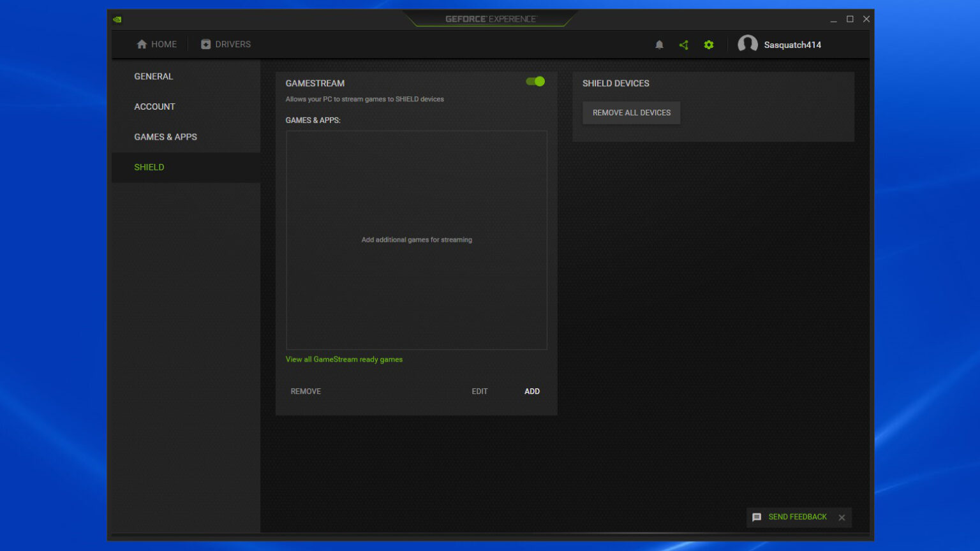
Task: Click the home icon next to HOME
Action: [142, 44]
